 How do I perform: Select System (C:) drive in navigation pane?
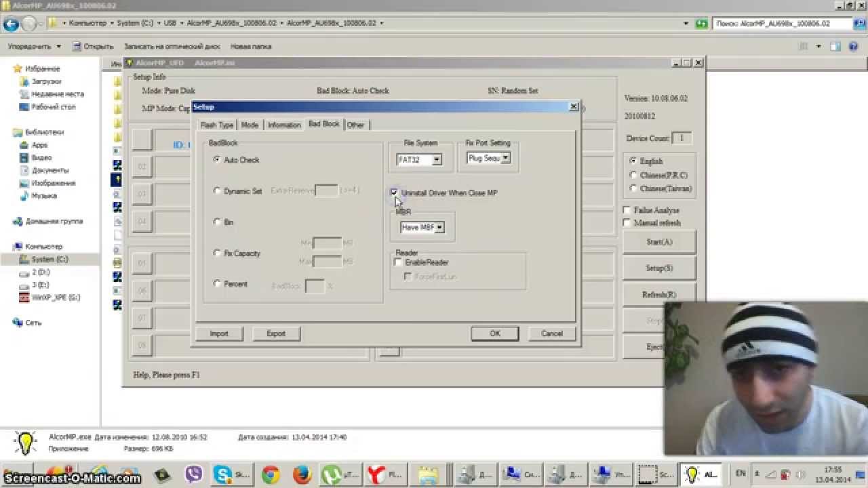(49, 259)
